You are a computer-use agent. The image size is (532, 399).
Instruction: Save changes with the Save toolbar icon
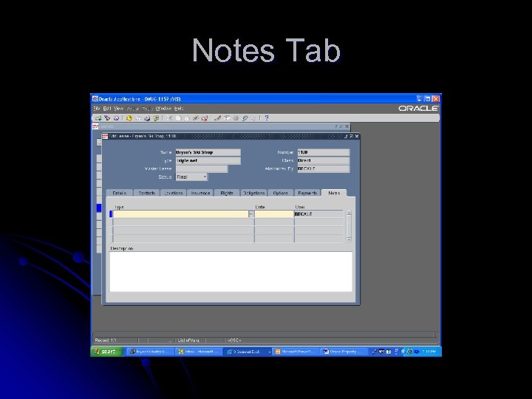click(x=129, y=118)
